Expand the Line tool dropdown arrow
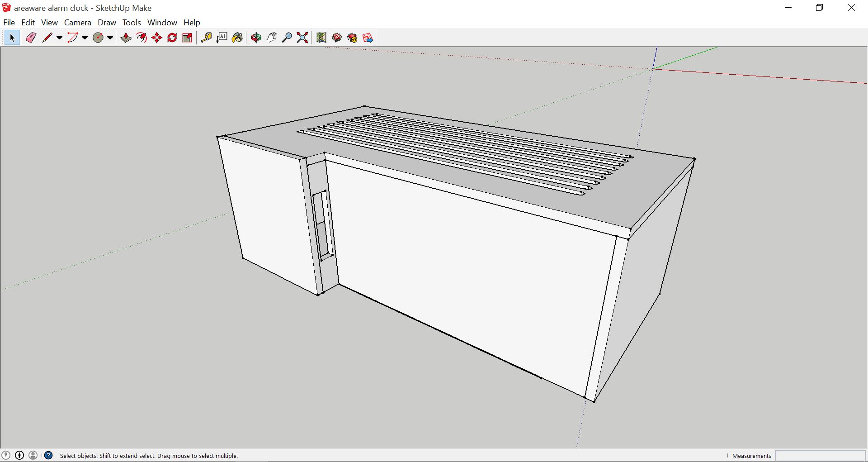The width and height of the screenshot is (868, 462). point(59,38)
